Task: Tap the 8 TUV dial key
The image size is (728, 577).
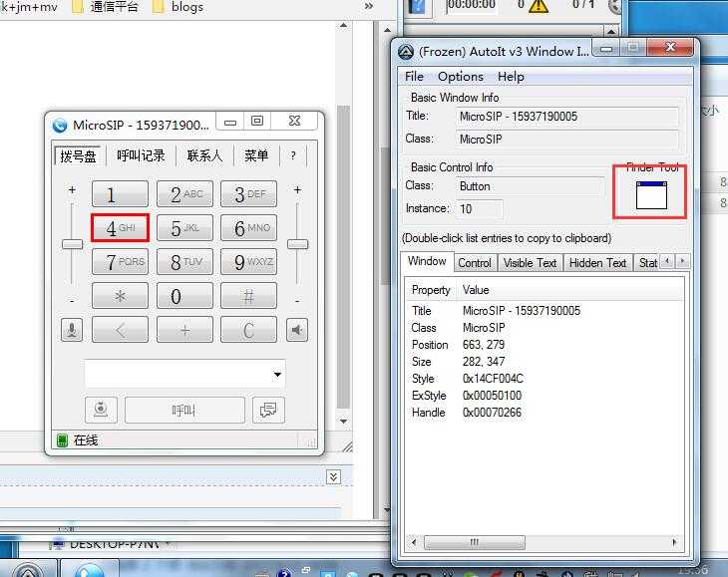Action: (x=184, y=262)
